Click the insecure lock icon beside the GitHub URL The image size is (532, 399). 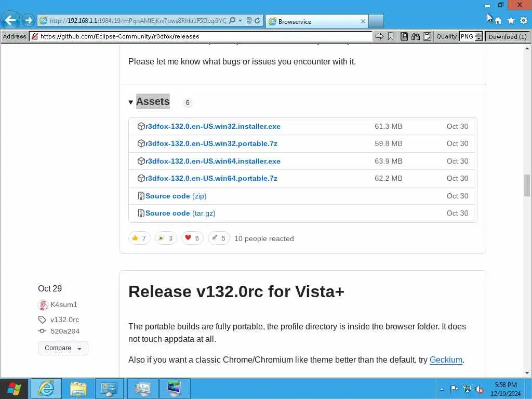(35, 36)
